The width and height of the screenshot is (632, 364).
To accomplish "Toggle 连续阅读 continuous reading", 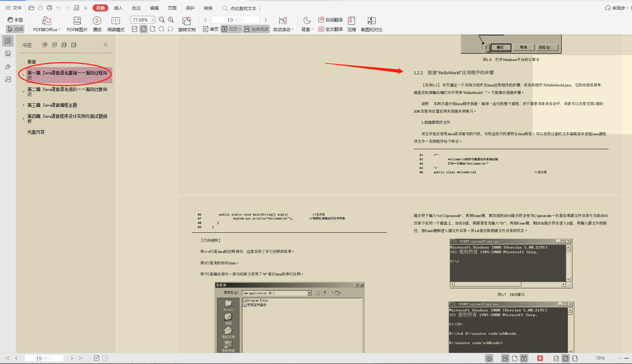I will tap(256, 29).
